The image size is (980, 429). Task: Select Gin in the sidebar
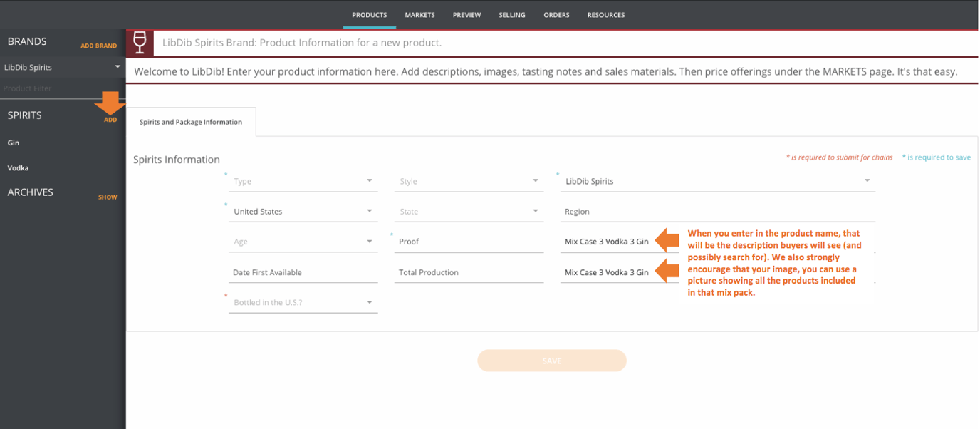click(x=13, y=143)
